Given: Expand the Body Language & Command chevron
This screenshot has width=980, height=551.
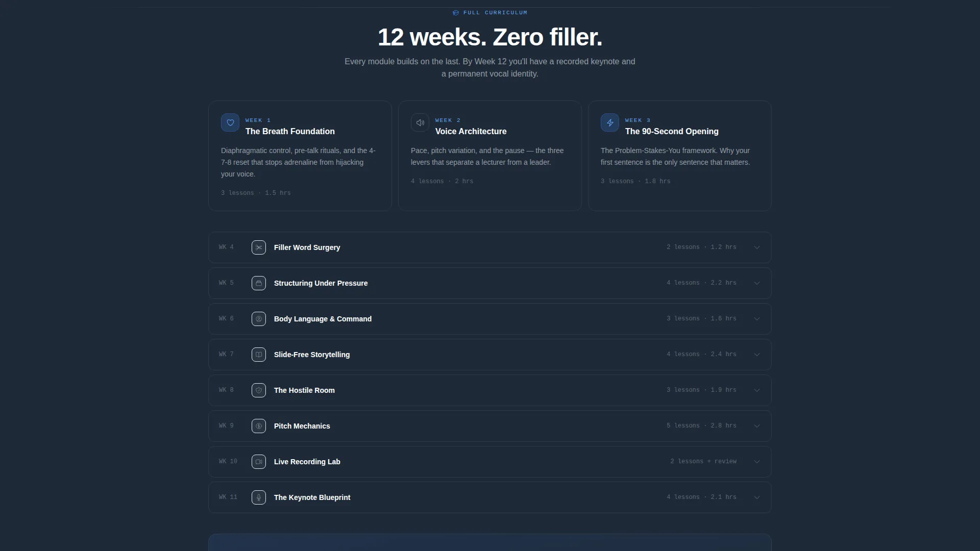Looking at the screenshot, I should pyautogui.click(x=757, y=319).
